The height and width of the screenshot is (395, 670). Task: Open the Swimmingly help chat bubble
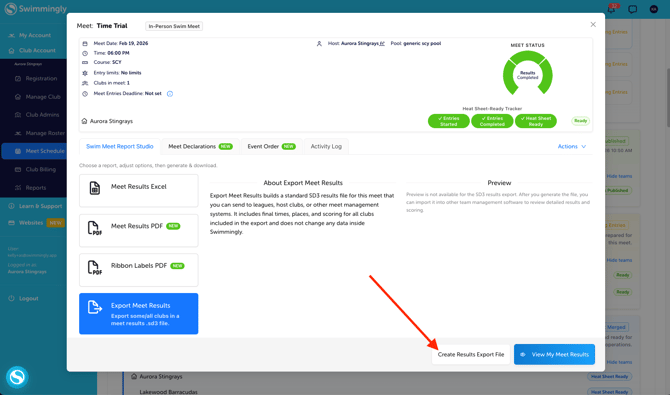coord(17,377)
